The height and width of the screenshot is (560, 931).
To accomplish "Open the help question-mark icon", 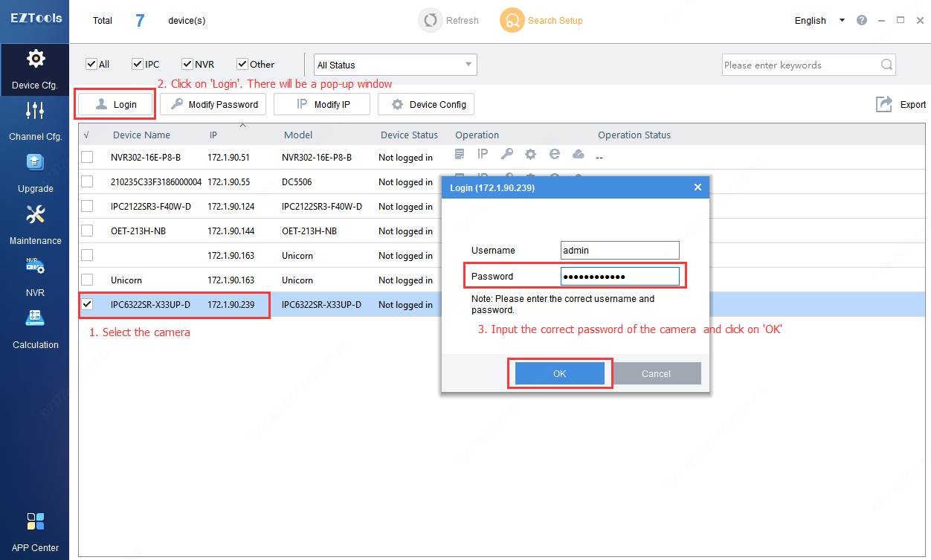I will coord(861,21).
